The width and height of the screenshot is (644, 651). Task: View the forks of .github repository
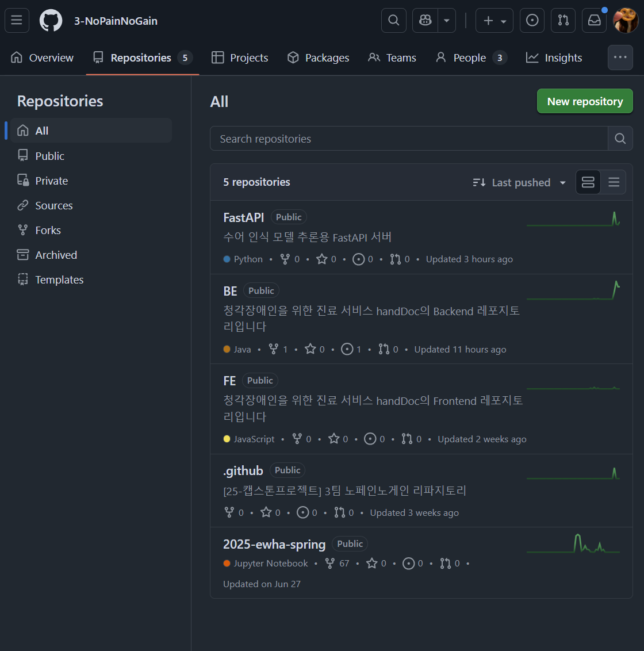tap(234, 513)
